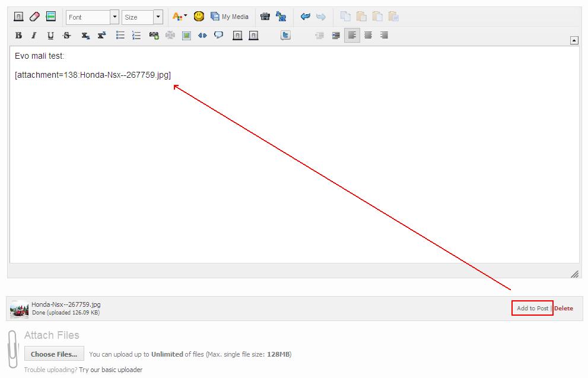This screenshot has width=588, height=378.
Task: Apply italic formatting
Action: 34,36
